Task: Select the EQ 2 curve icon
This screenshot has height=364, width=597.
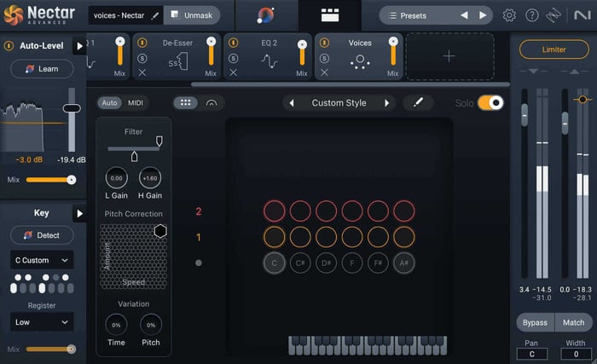Action: click(270, 61)
